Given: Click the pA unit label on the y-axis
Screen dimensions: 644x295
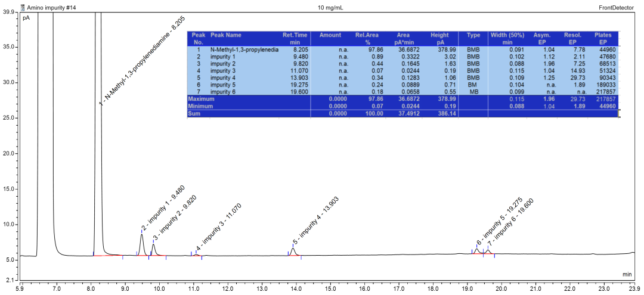Looking at the screenshot, I should point(26,18).
